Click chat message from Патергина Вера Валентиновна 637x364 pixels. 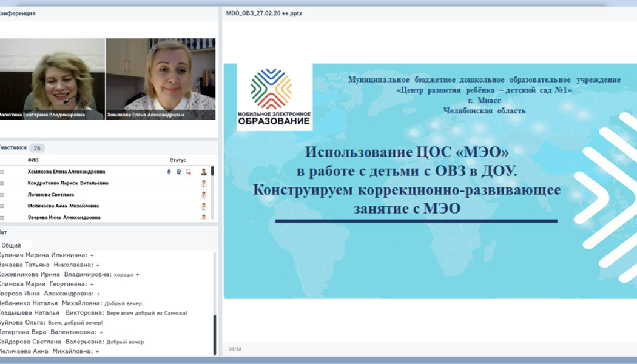tap(51, 332)
